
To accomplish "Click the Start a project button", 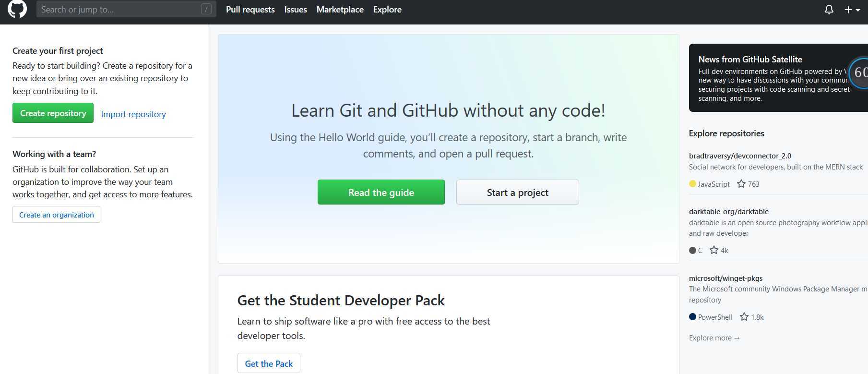I will point(517,192).
